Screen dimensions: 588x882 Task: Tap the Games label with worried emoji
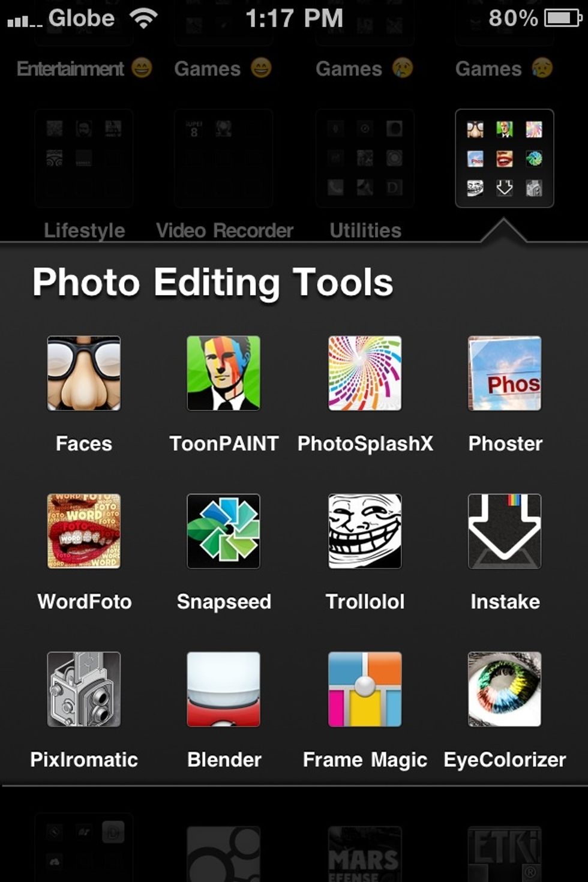(504, 68)
